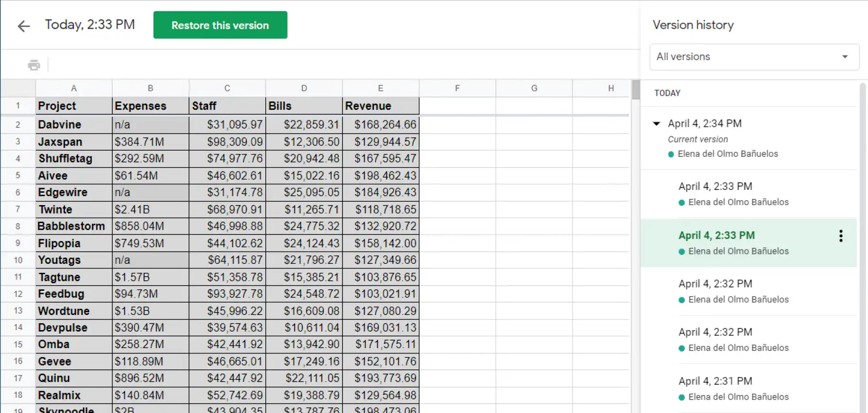This screenshot has width=868, height=413.
Task: Select column E header
Action: coord(381,88)
